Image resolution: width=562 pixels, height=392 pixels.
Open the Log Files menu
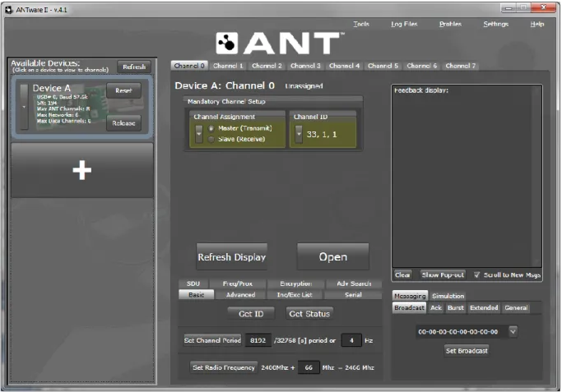click(x=404, y=24)
